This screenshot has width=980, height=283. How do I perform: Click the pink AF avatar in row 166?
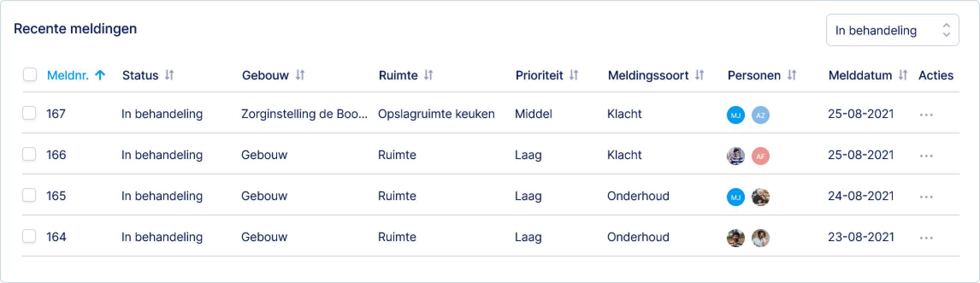(760, 156)
